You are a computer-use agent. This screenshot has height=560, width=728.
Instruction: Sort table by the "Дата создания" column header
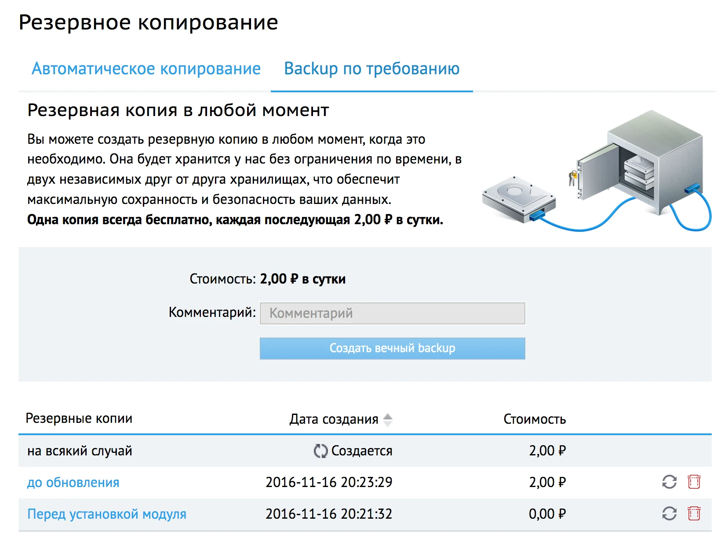[x=333, y=419]
